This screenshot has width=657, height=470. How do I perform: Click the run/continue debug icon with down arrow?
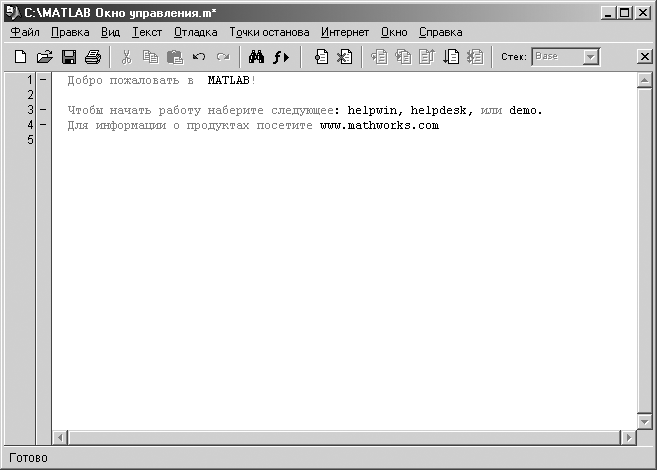coord(451,57)
